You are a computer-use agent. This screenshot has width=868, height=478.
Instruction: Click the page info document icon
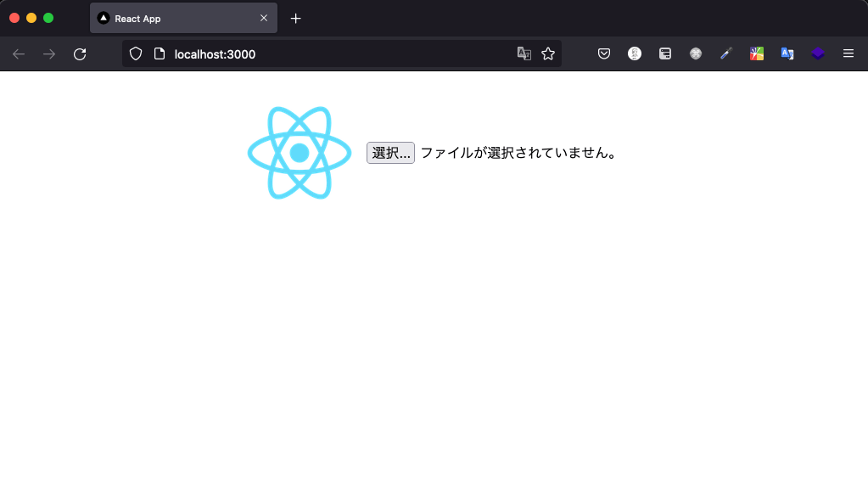point(160,53)
